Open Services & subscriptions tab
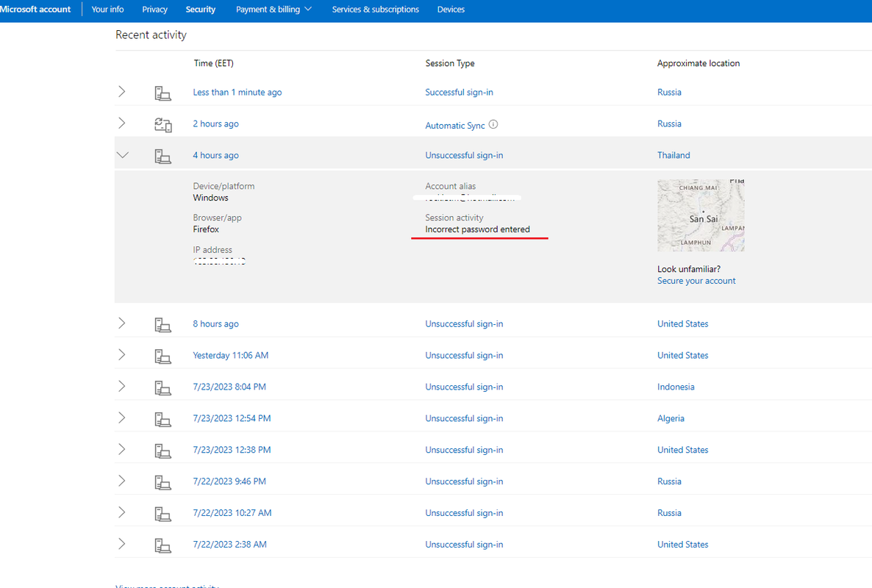 (376, 10)
